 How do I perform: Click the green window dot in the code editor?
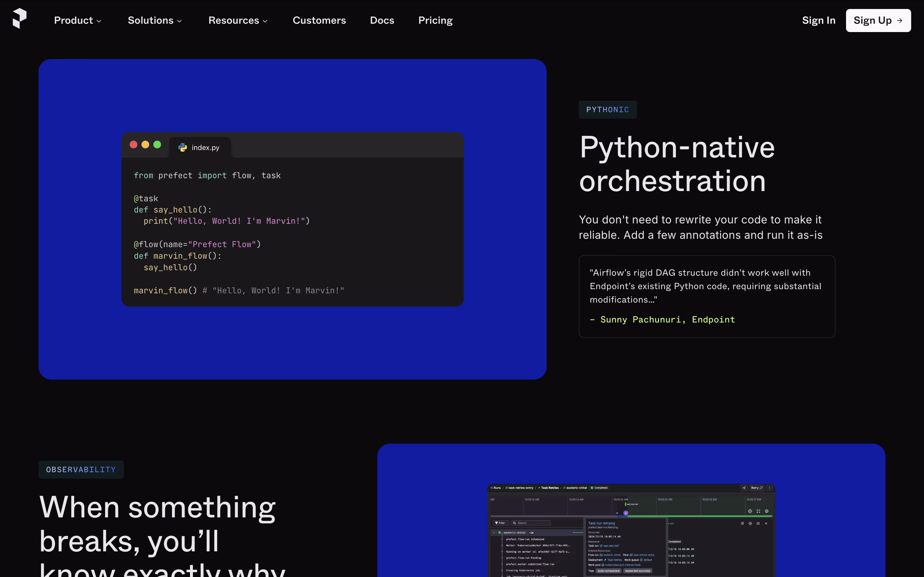coord(157,145)
